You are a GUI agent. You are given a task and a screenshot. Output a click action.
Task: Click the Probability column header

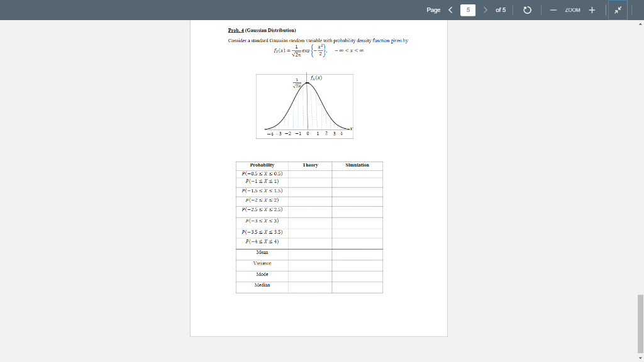[x=262, y=165]
